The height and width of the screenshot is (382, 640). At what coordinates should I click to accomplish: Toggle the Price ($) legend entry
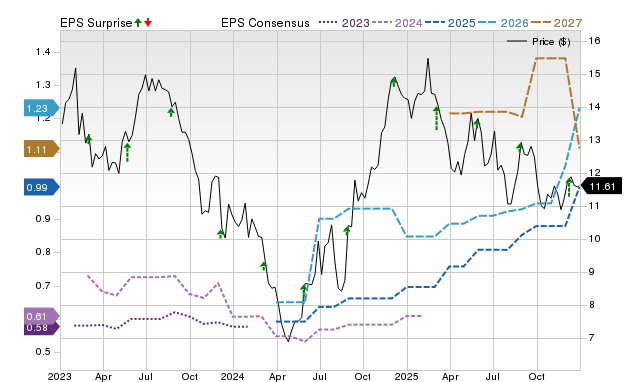pyautogui.click(x=539, y=42)
